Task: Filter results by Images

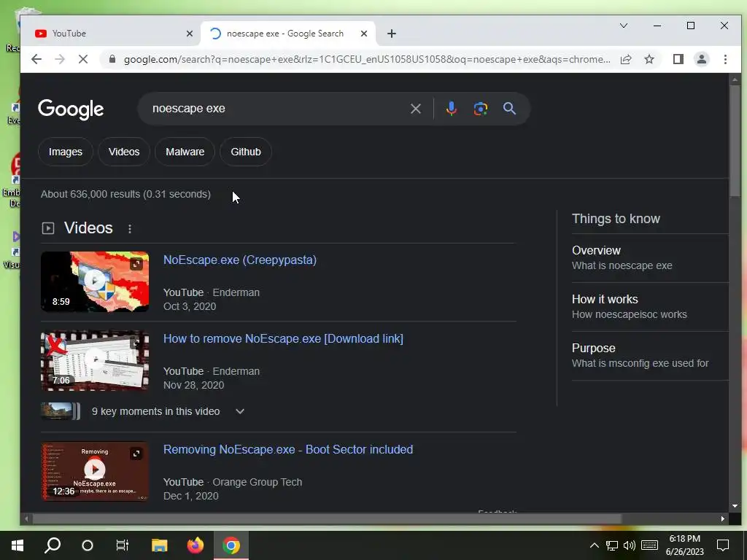Action: (65, 152)
